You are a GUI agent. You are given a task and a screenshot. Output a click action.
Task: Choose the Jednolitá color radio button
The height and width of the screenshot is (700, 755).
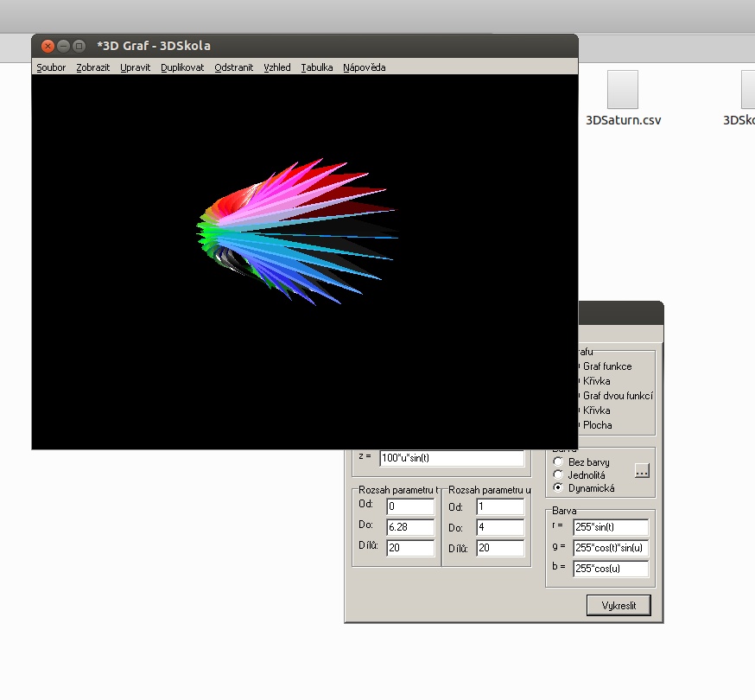pos(558,475)
